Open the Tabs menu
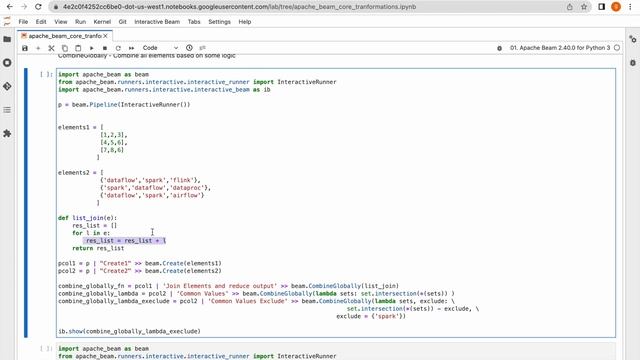This screenshot has height=360, width=640. pos(194,22)
